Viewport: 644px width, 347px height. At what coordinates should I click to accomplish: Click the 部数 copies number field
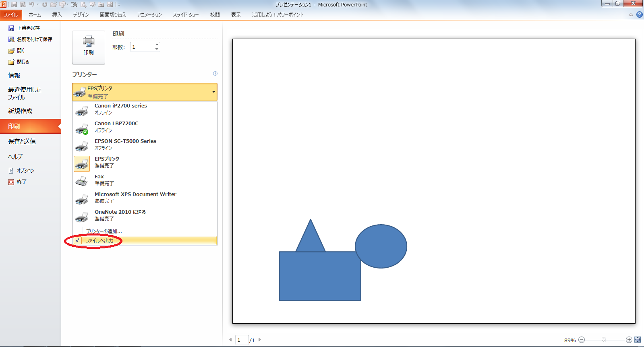tap(142, 47)
